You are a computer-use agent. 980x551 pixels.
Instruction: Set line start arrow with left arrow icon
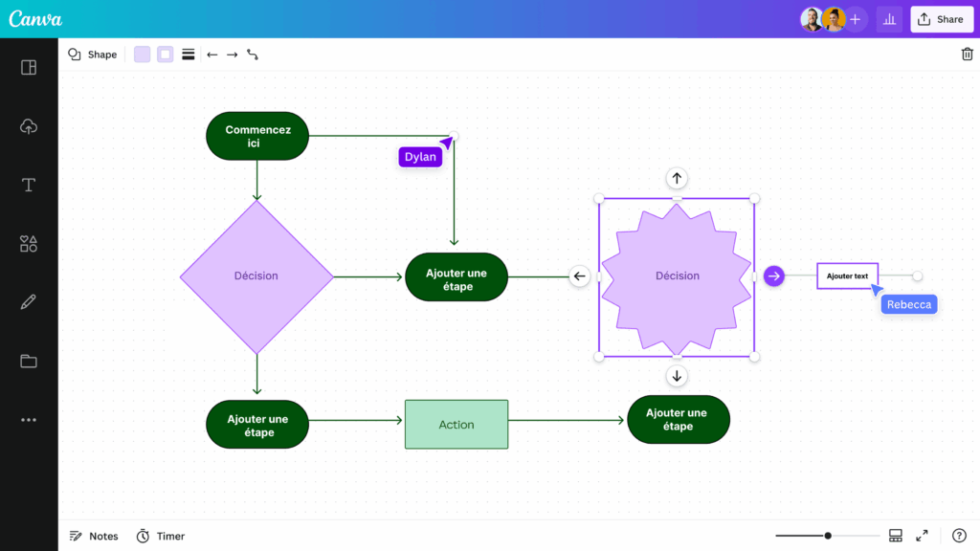tap(212, 55)
